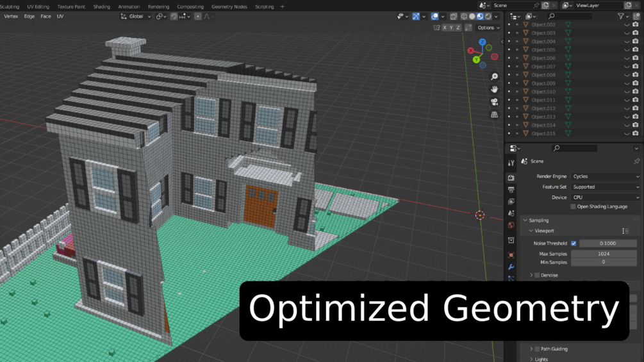
Task: Open the Options dropdown in viewport
Action: click(x=488, y=28)
